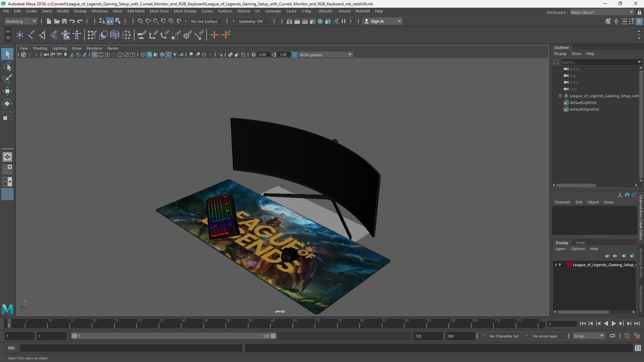Play animation backwards
Viewport: 644px width, 362px height.
click(606, 324)
